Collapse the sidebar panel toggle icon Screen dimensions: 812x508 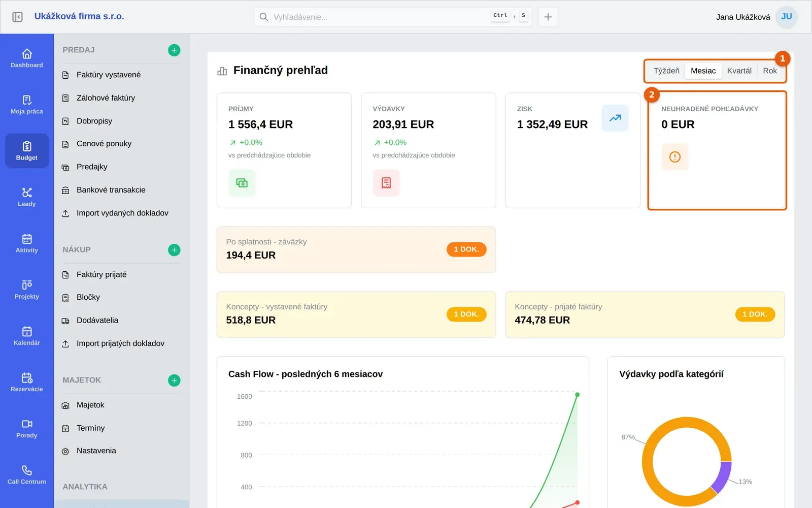coord(17,17)
